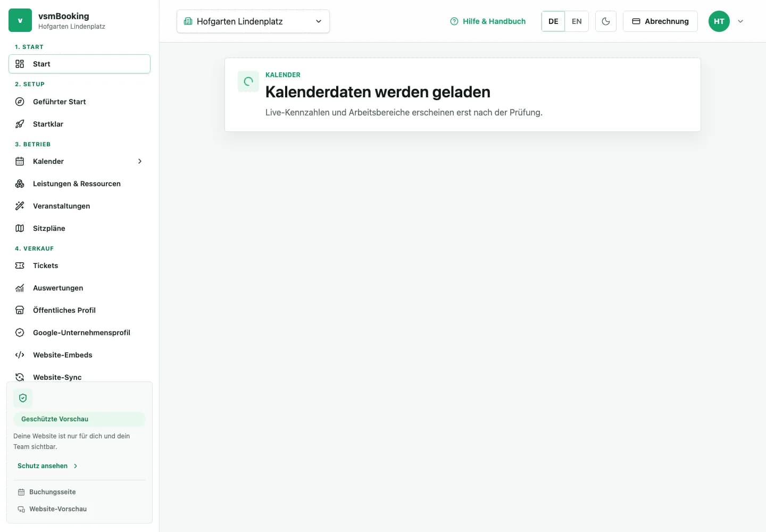Open the Website-Vorschau link
This screenshot has height=532, width=766.
point(52,509)
